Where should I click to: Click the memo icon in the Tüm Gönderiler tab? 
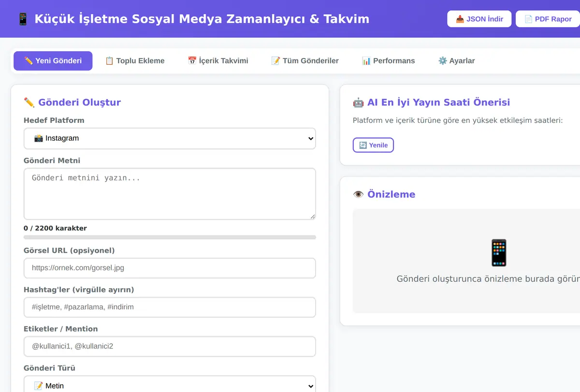click(x=275, y=61)
